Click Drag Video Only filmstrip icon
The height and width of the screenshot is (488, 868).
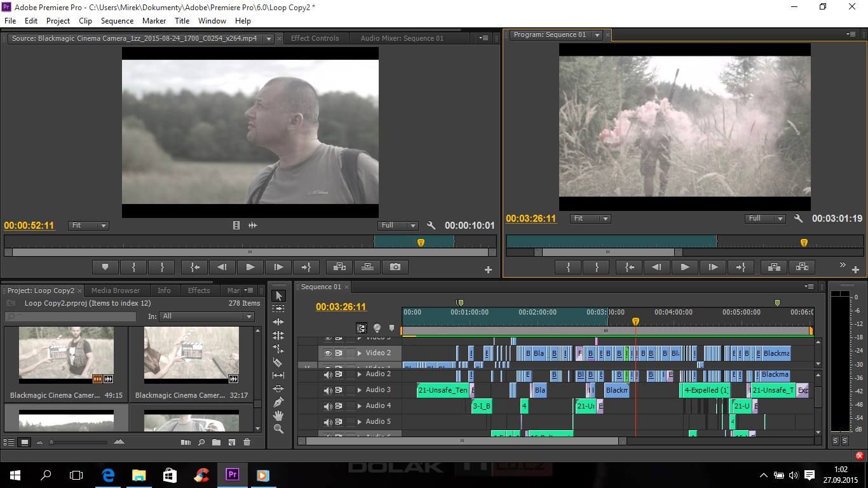coord(236,225)
